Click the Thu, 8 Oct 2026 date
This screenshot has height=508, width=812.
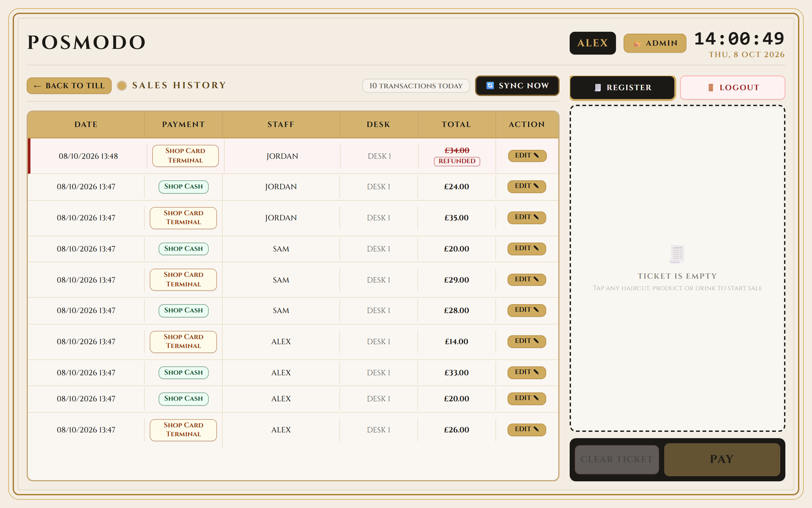click(747, 54)
